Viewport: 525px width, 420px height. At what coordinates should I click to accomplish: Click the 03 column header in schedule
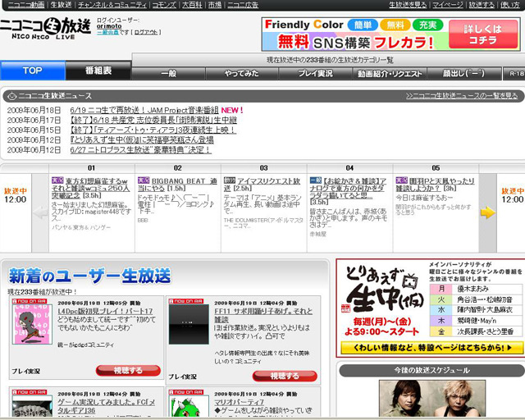pyautogui.click(x=264, y=168)
